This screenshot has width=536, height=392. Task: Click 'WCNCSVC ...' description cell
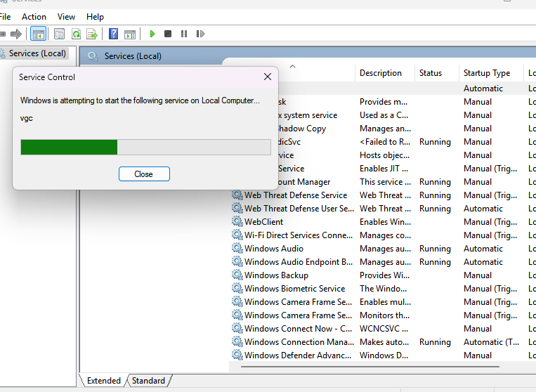point(384,329)
